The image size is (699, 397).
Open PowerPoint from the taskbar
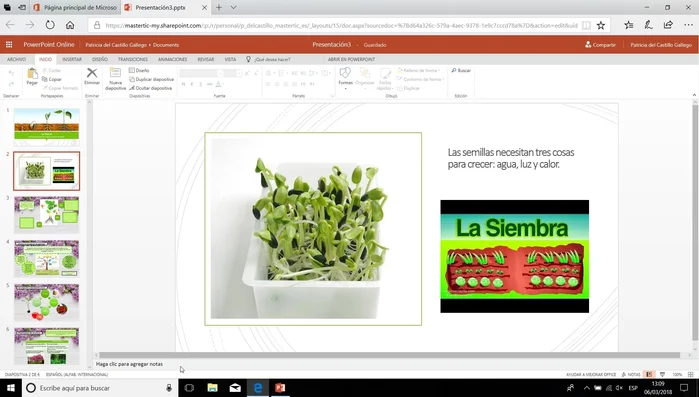[280, 388]
